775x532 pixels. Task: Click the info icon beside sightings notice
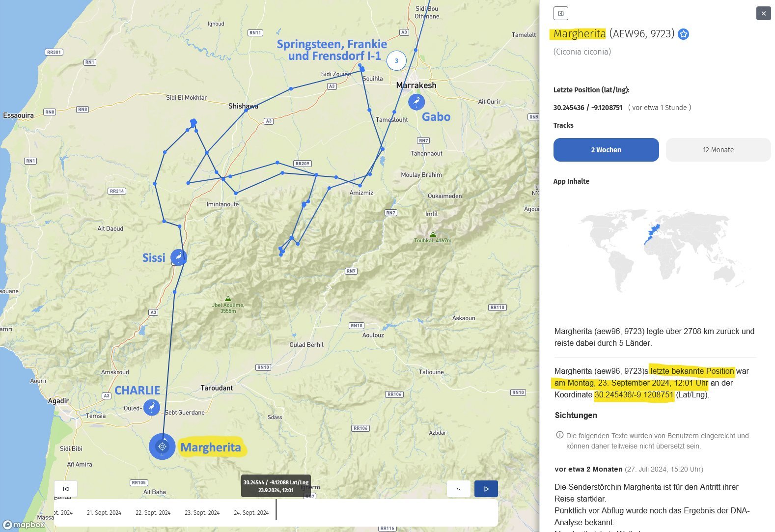pyautogui.click(x=559, y=435)
